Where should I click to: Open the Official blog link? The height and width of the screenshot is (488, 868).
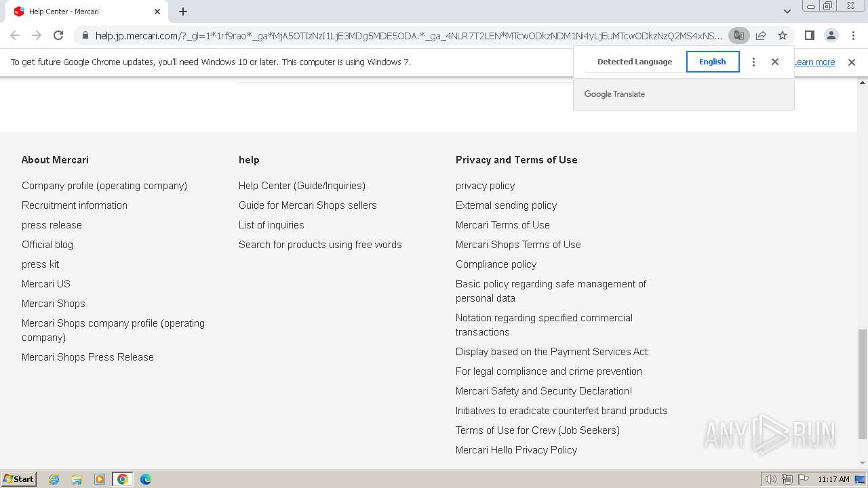pos(47,245)
